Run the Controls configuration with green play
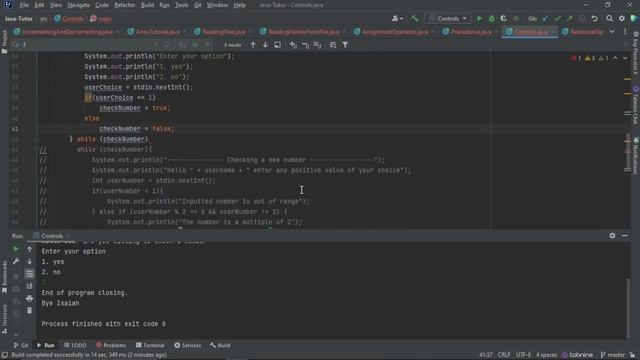The image size is (640, 360). click(x=480, y=19)
